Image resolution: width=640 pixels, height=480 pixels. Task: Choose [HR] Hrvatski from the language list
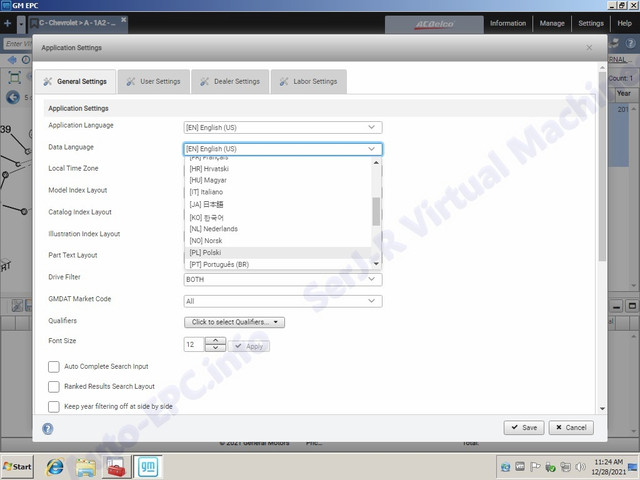point(278,169)
